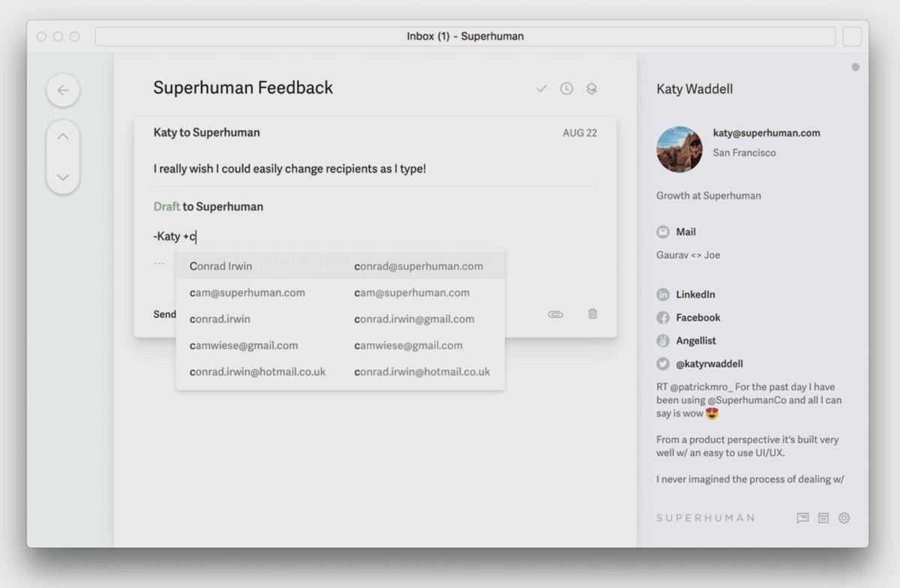Image resolution: width=900 pixels, height=588 pixels.
Task: Click the Mail envelope icon in sidebar
Action: [663, 232]
